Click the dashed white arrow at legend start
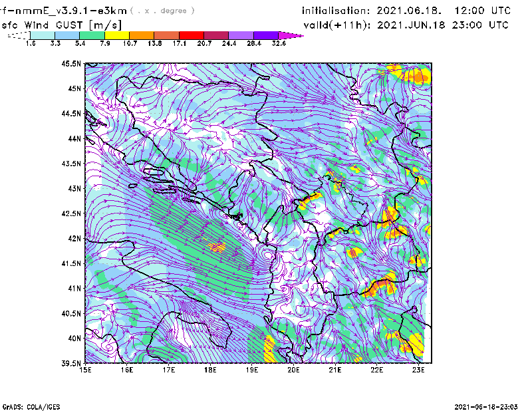This screenshot has width=532, height=411. (19, 35)
